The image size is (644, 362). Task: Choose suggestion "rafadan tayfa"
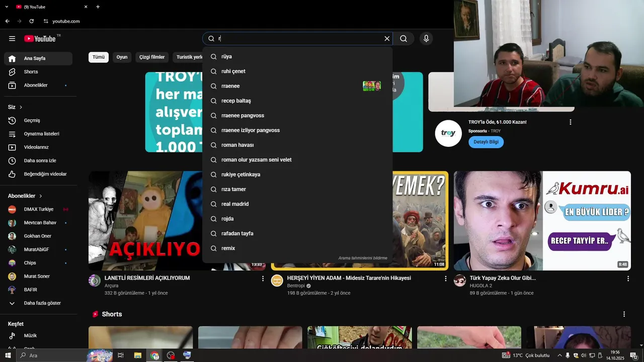tap(297, 234)
